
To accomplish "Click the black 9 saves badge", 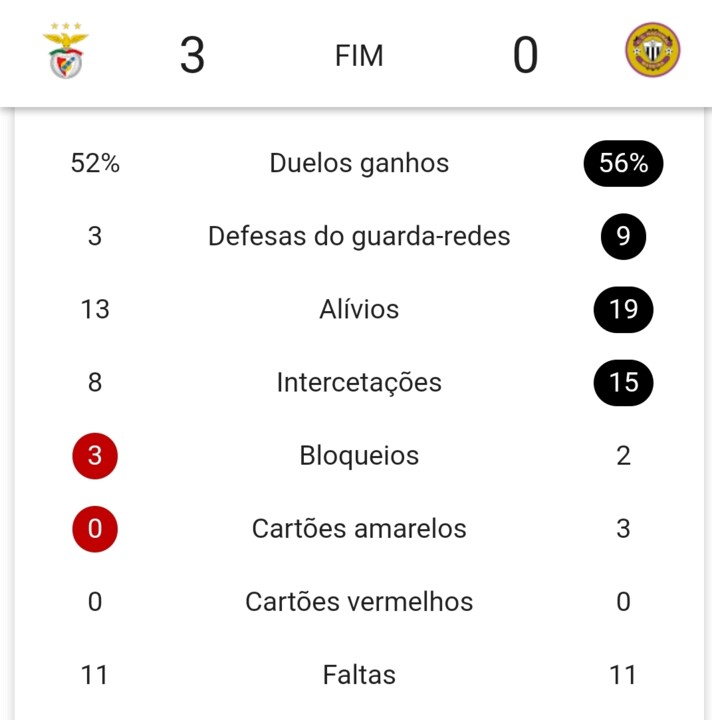I will point(623,236).
